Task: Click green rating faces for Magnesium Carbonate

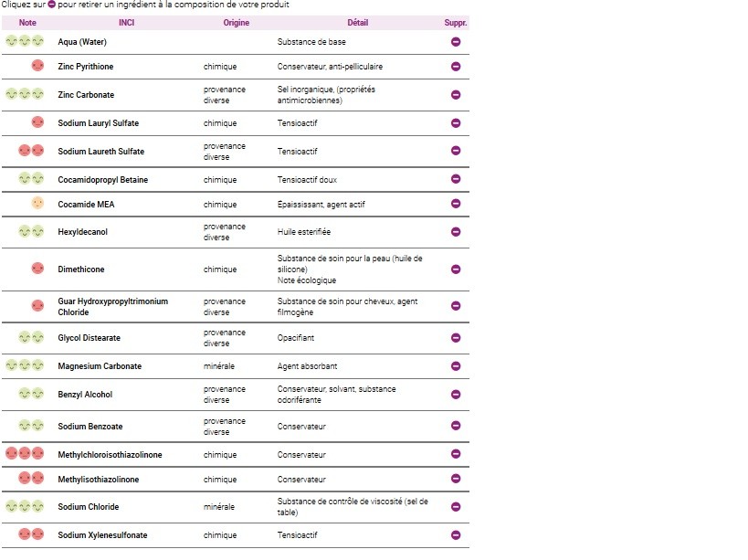Action: pyautogui.click(x=25, y=366)
